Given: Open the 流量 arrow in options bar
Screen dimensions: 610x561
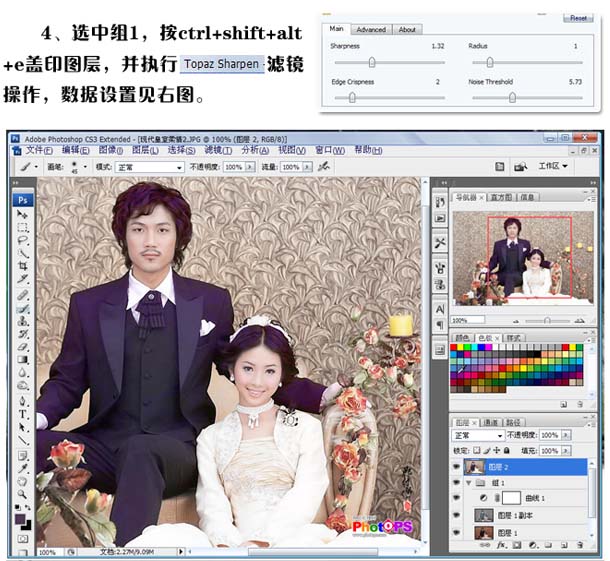Looking at the screenshot, I should tap(307, 167).
